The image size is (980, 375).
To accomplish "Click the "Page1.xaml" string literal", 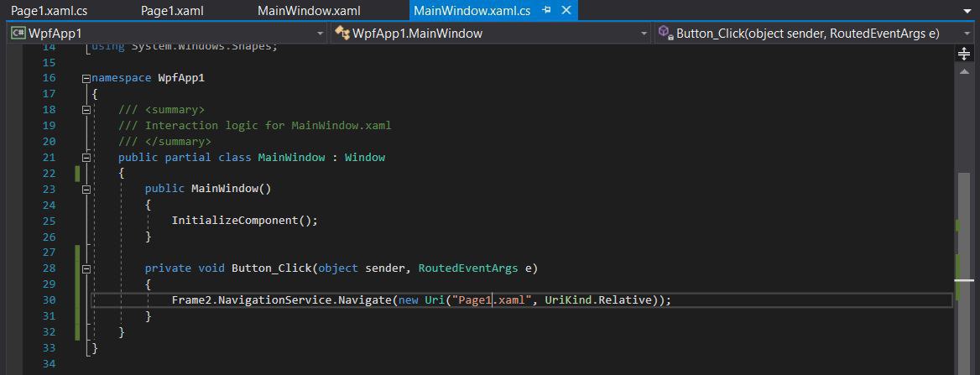I will click(x=491, y=300).
